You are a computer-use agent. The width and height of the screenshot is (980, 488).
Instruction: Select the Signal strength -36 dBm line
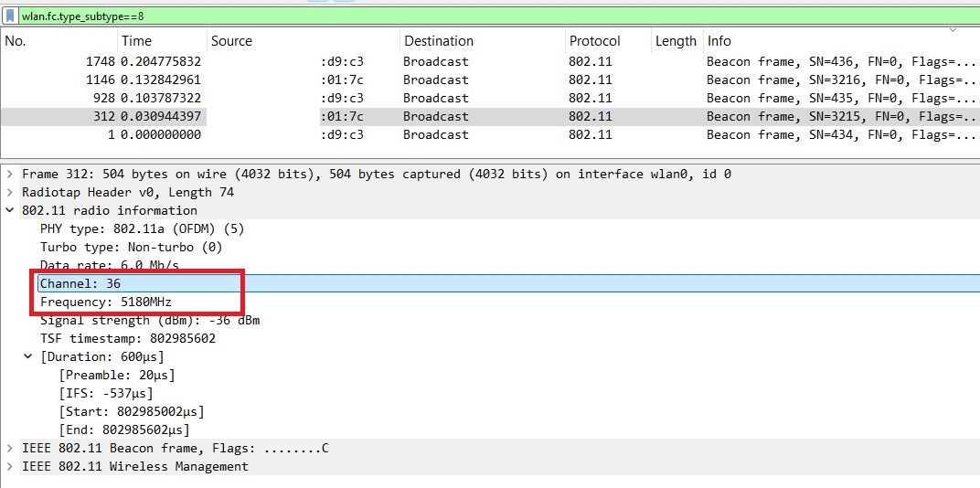(x=150, y=321)
